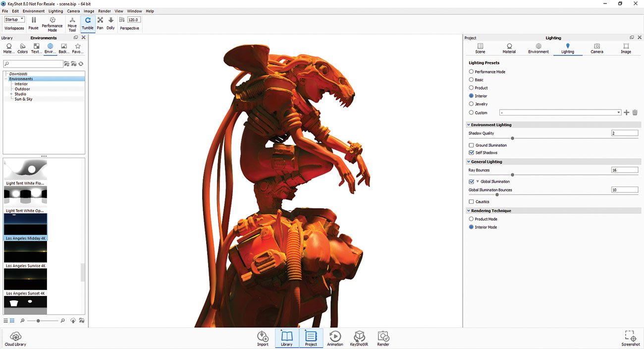Switch to the Camera tab
The image size is (644, 349).
point(597,49)
